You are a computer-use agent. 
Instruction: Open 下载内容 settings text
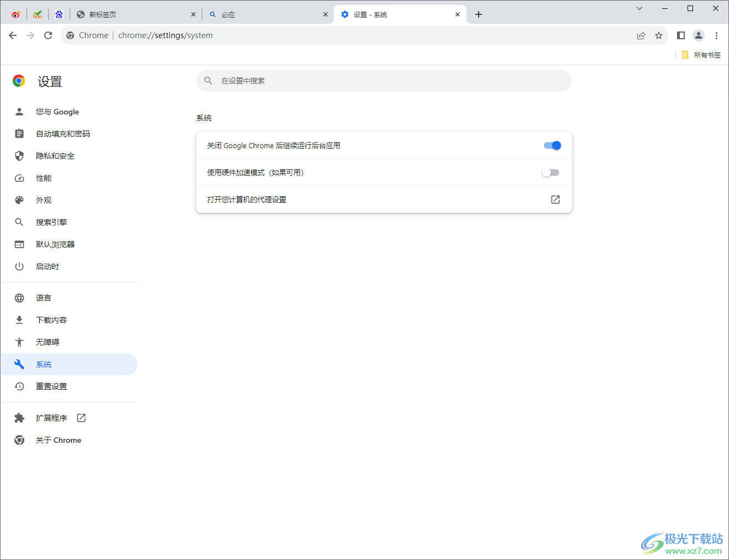click(51, 320)
